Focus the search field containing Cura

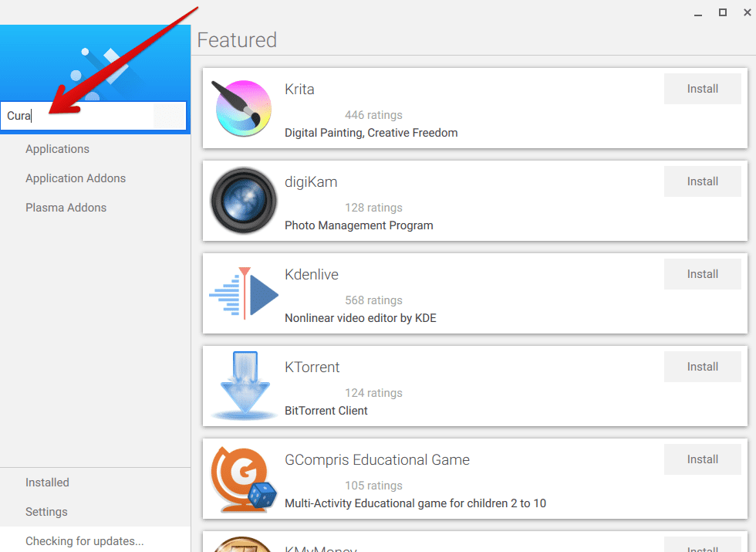tap(93, 116)
